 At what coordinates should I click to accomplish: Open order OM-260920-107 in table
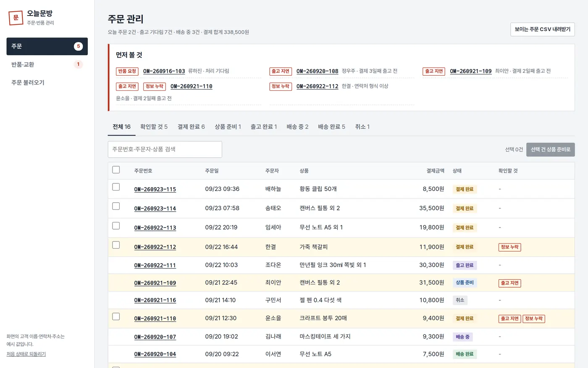coord(155,337)
